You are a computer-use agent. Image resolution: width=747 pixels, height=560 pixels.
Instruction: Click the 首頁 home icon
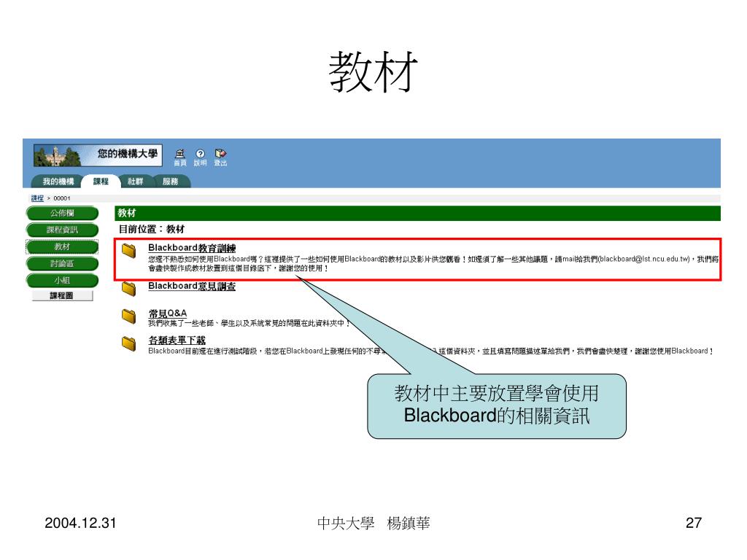[x=180, y=157]
